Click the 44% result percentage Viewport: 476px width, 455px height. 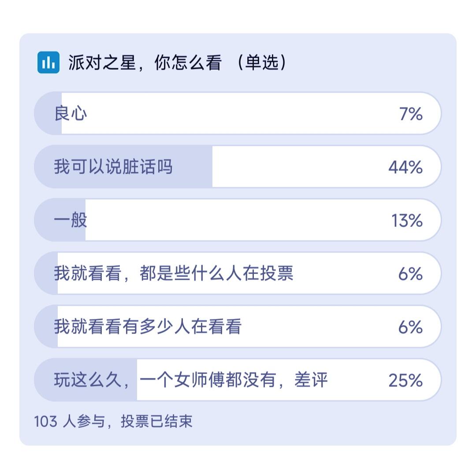(405, 167)
